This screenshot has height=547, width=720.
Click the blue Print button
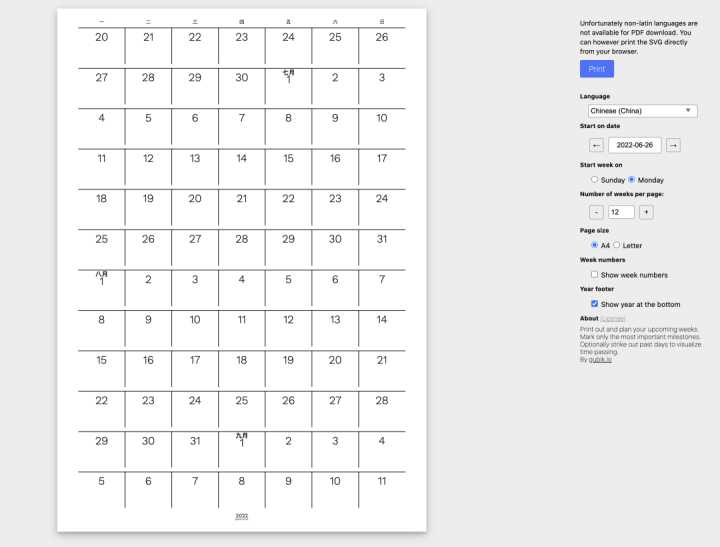tap(596, 69)
